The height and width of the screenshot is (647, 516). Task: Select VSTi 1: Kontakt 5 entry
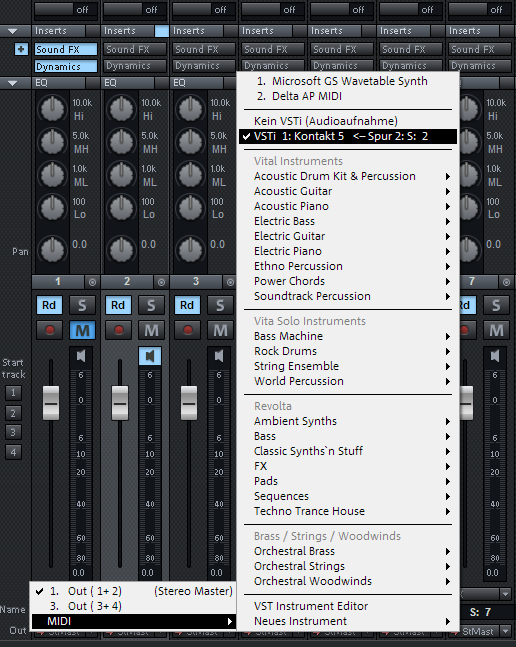348,136
